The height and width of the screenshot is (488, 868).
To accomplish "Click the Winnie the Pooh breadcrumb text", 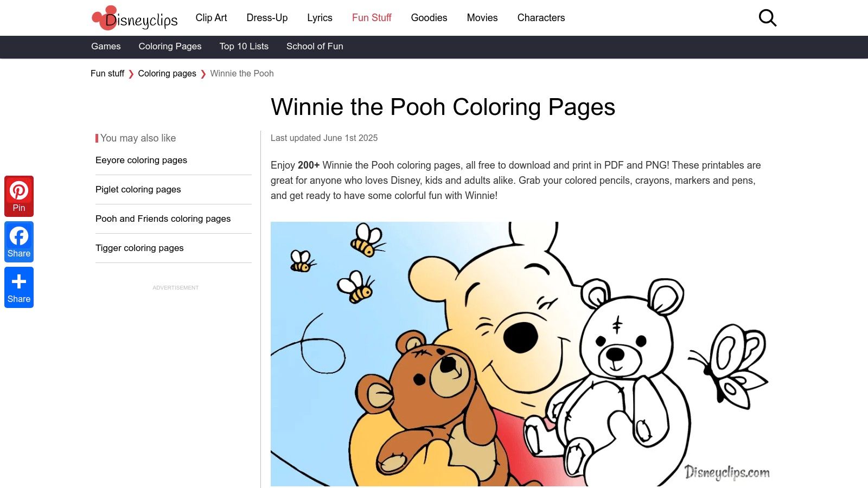I will (242, 74).
